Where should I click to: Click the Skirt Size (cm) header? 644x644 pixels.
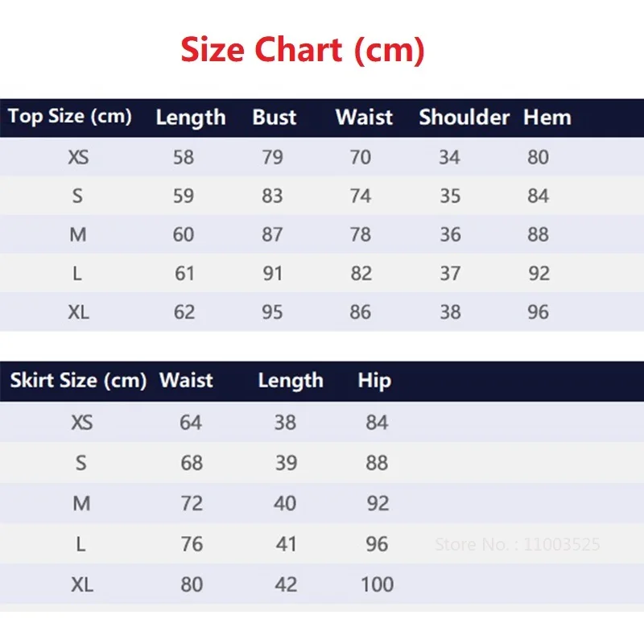(x=78, y=380)
